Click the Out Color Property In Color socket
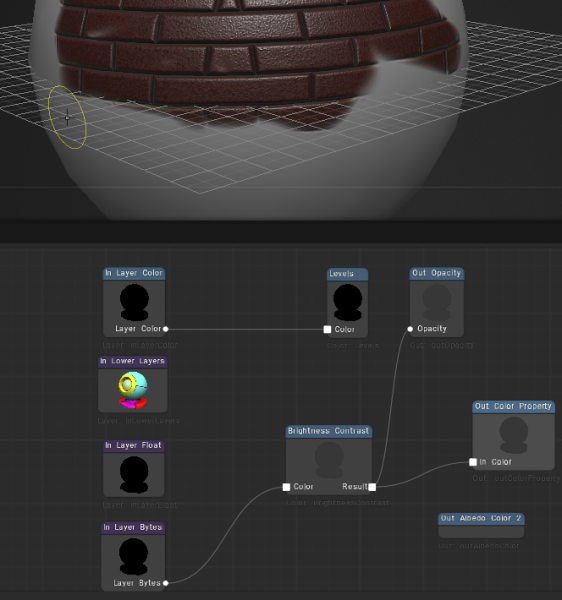This screenshot has width=562, height=600. pos(473,462)
